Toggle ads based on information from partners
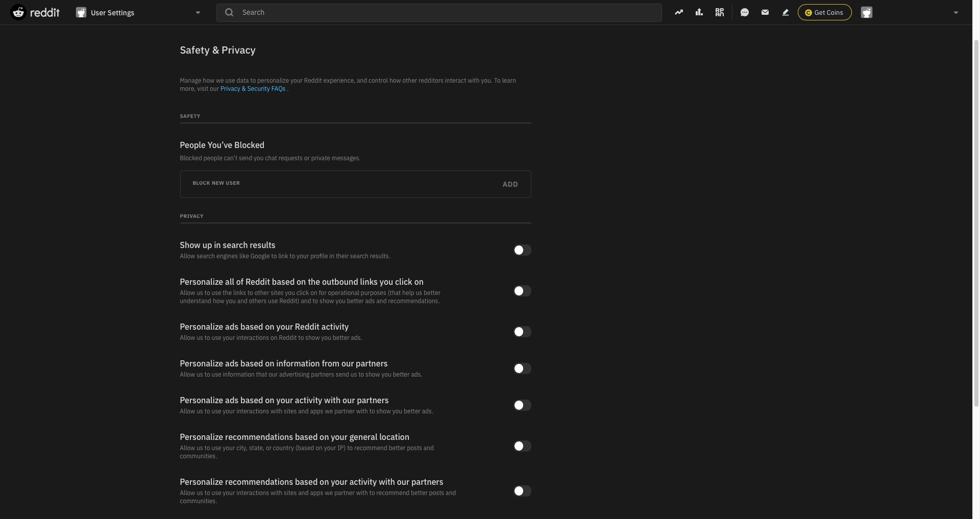Screen dimensions: 980x519 click(522, 368)
